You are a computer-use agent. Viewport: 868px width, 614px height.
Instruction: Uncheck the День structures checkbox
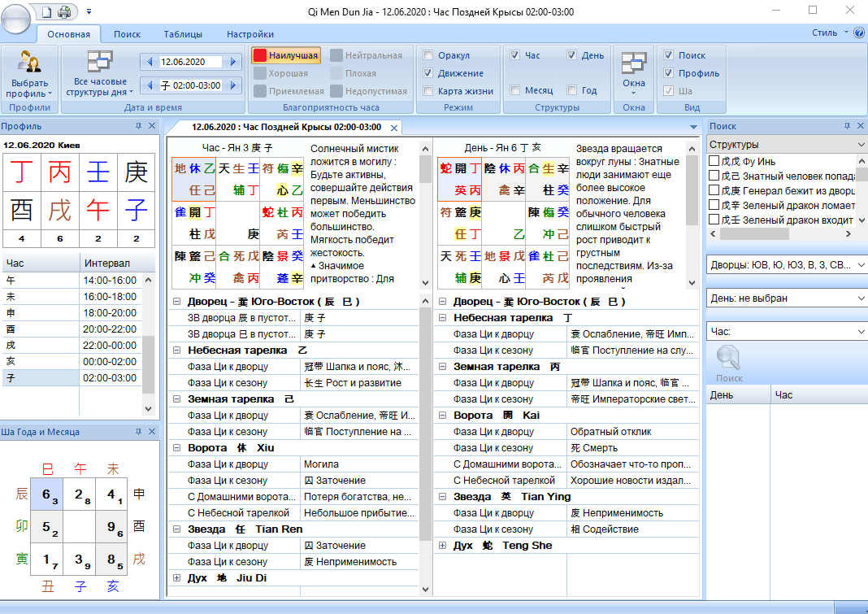tap(572, 54)
